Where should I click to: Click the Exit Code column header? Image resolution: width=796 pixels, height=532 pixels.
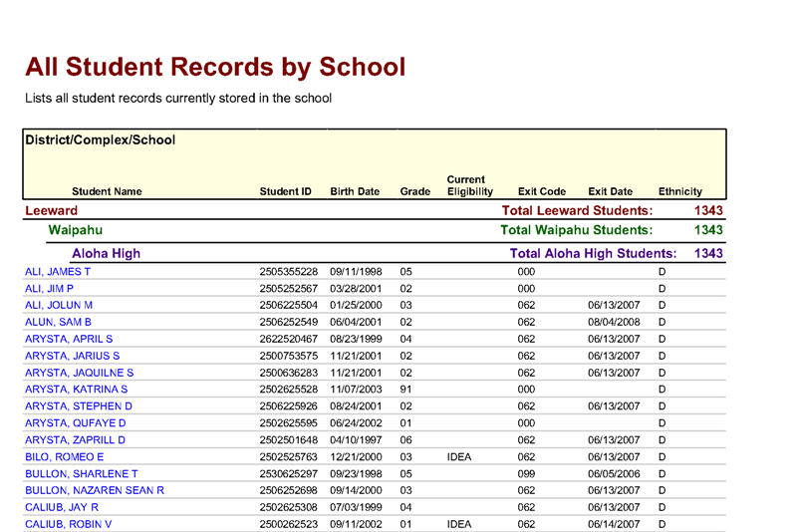(x=542, y=191)
